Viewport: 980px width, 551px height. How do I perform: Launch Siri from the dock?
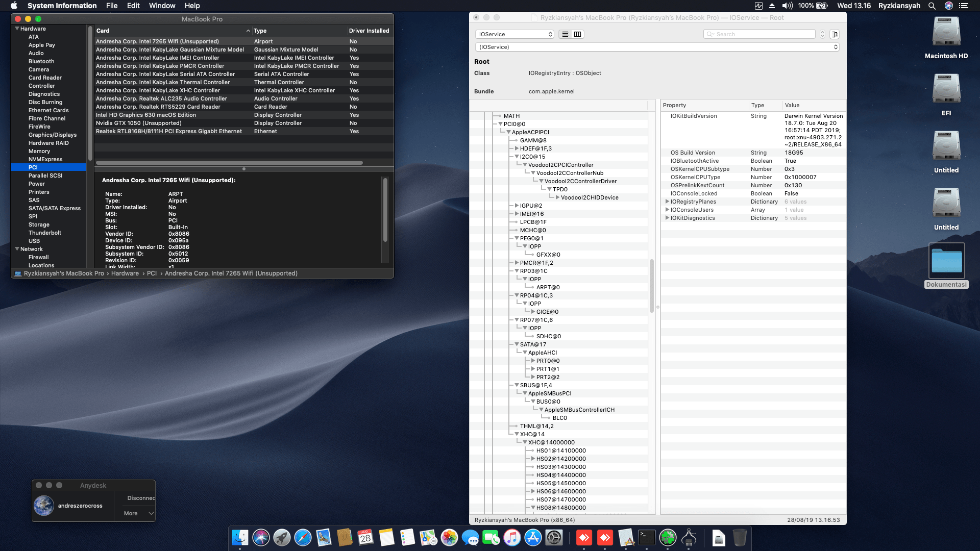[261, 538]
